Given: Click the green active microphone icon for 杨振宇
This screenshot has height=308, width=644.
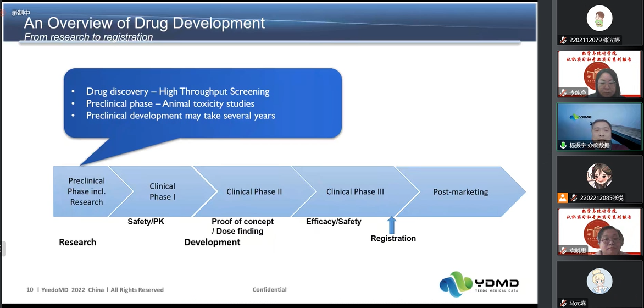Looking at the screenshot, I should 563,145.
